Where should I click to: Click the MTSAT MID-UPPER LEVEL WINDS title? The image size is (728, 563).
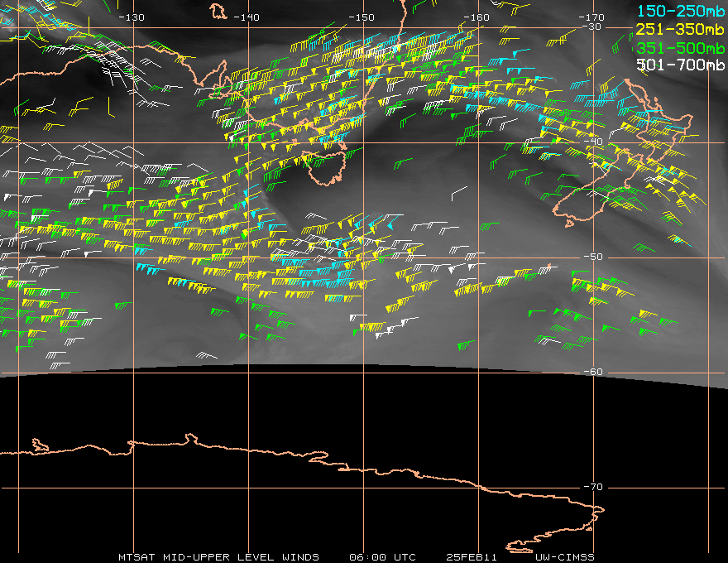coord(218,557)
